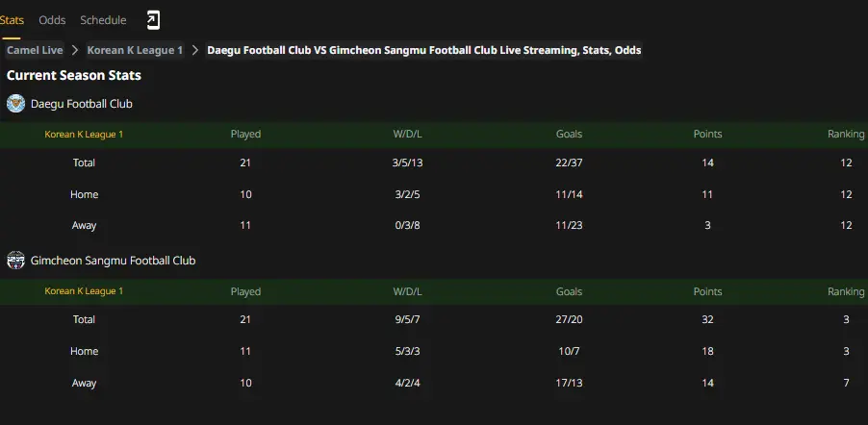Screen dimensions: 868x425
Task: Switch to the Stats tab
Action: point(12,20)
